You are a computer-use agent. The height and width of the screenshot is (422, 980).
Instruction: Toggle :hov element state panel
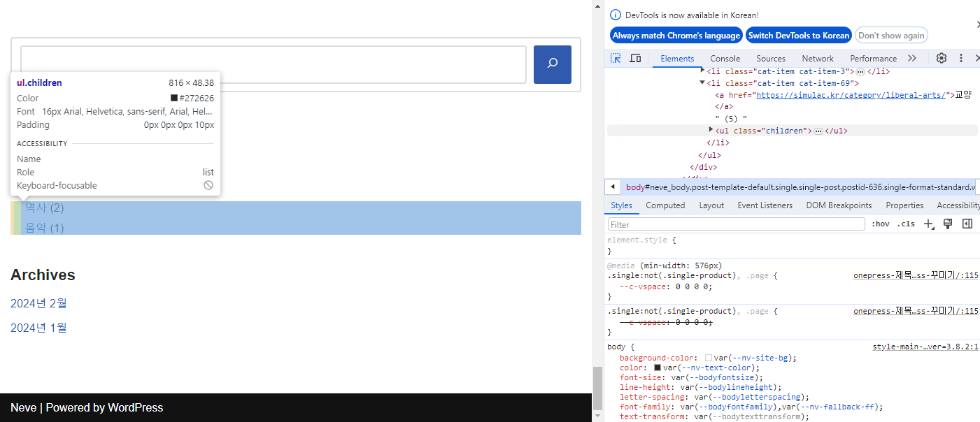pos(881,224)
